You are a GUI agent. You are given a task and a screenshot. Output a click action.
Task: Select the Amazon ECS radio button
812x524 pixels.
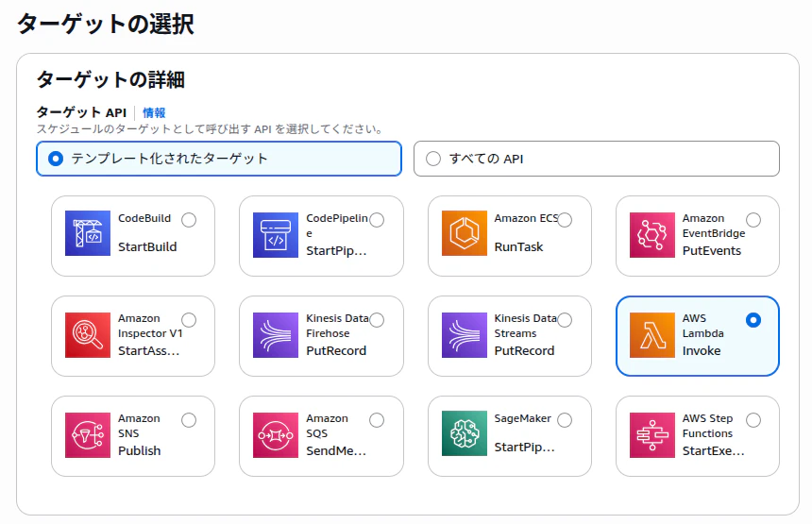pyautogui.click(x=565, y=220)
